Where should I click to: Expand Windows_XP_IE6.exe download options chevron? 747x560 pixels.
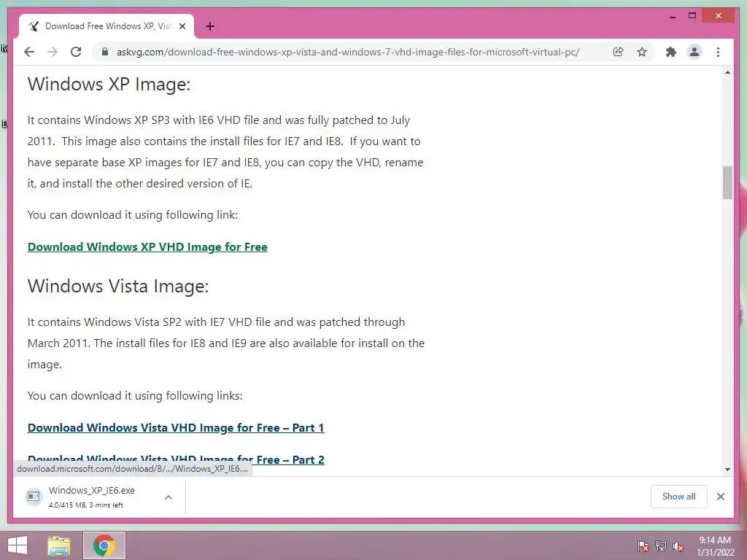tap(169, 497)
